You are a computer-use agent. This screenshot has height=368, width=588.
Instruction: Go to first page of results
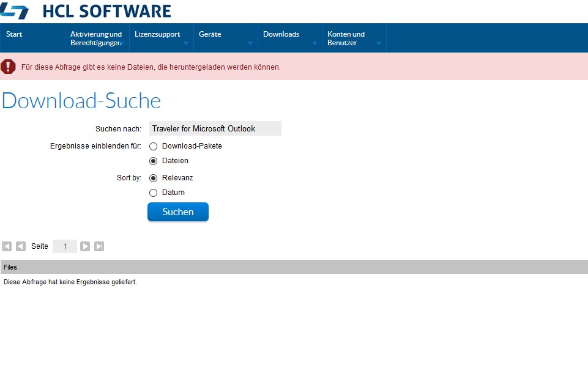(7, 246)
